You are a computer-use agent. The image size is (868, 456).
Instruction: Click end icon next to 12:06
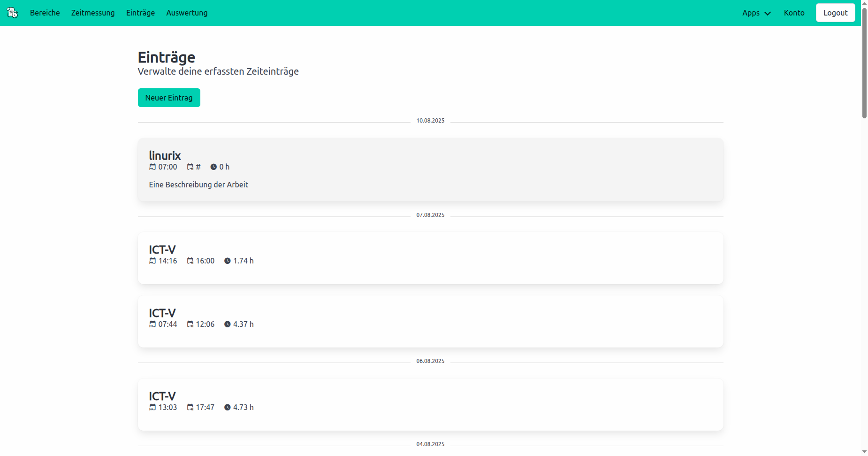190,324
